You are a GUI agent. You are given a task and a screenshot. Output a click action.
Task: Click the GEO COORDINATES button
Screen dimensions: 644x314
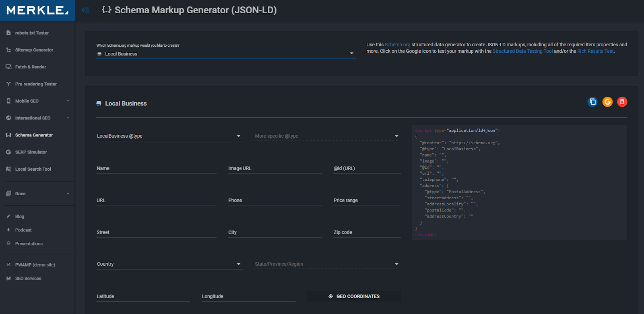point(354,296)
